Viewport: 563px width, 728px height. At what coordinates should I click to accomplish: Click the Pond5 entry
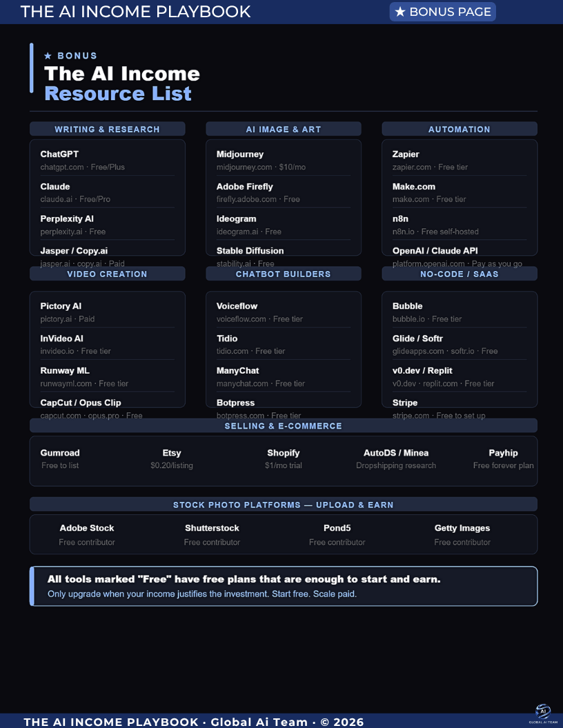pyautogui.click(x=337, y=528)
